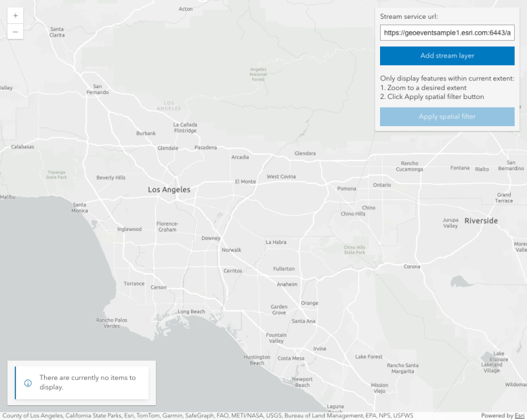Click the stream service URL field

[447, 32]
